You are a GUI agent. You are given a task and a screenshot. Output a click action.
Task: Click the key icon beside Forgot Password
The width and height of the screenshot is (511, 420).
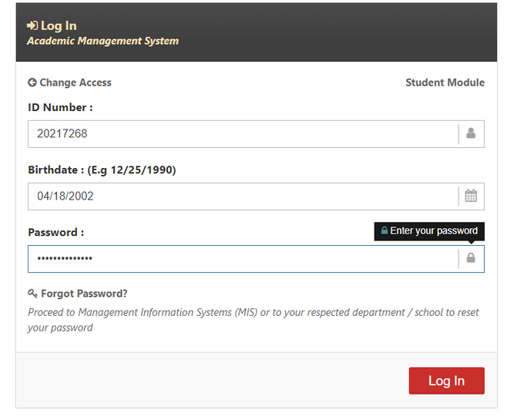click(x=32, y=294)
